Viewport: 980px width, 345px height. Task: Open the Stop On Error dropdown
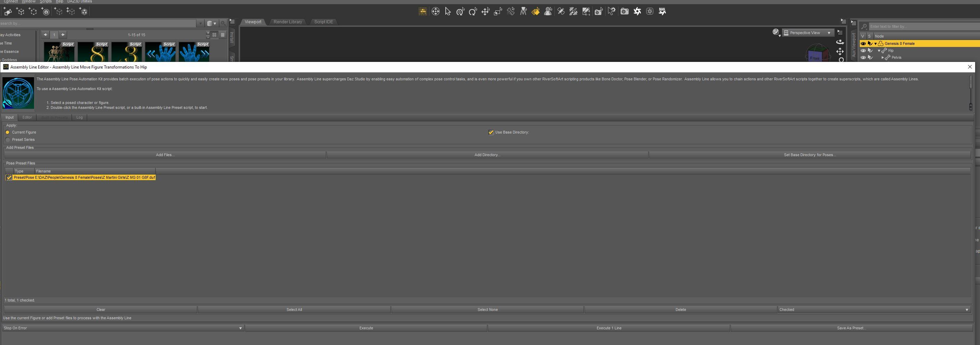point(123,328)
